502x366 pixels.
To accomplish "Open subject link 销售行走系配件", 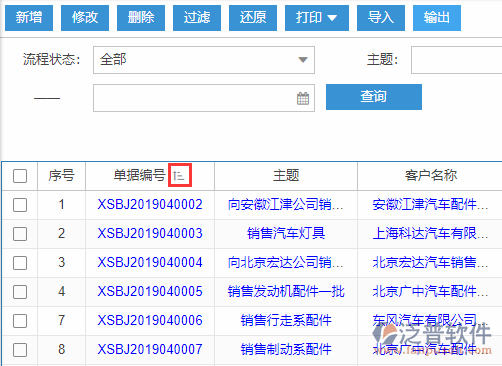I will 286,320.
